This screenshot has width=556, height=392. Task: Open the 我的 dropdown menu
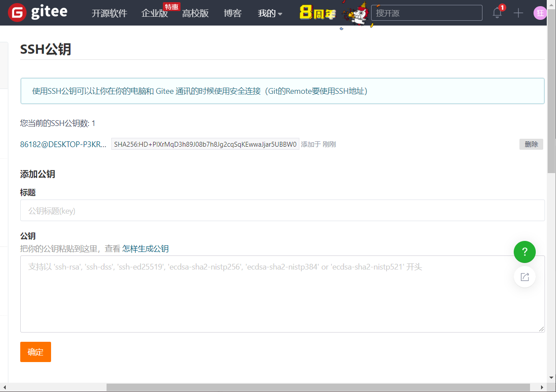click(270, 13)
